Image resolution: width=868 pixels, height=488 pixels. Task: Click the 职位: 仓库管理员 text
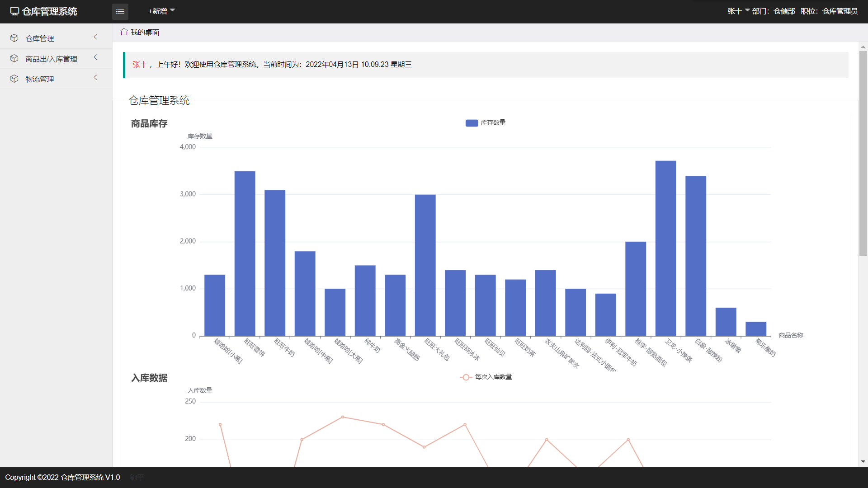pos(829,11)
